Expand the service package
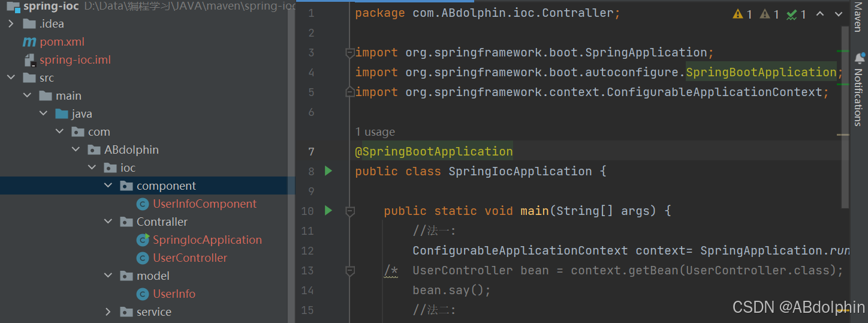This screenshot has height=323, width=868. pos(108,312)
